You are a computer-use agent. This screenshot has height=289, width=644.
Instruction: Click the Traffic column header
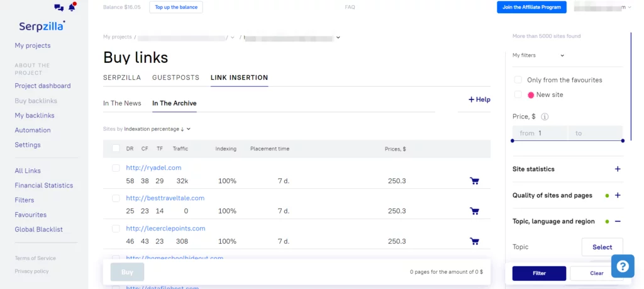180,149
